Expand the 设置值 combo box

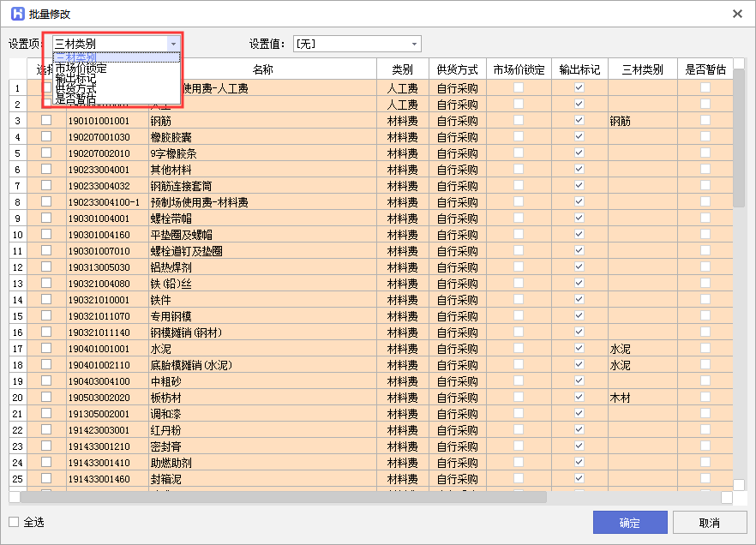[415, 44]
